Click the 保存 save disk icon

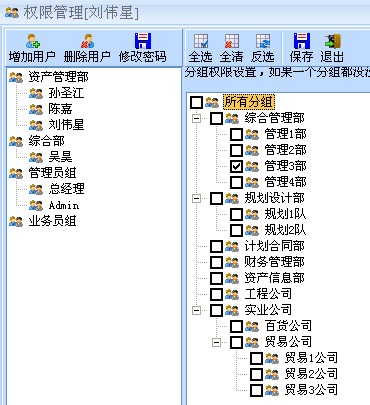[302, 41]
